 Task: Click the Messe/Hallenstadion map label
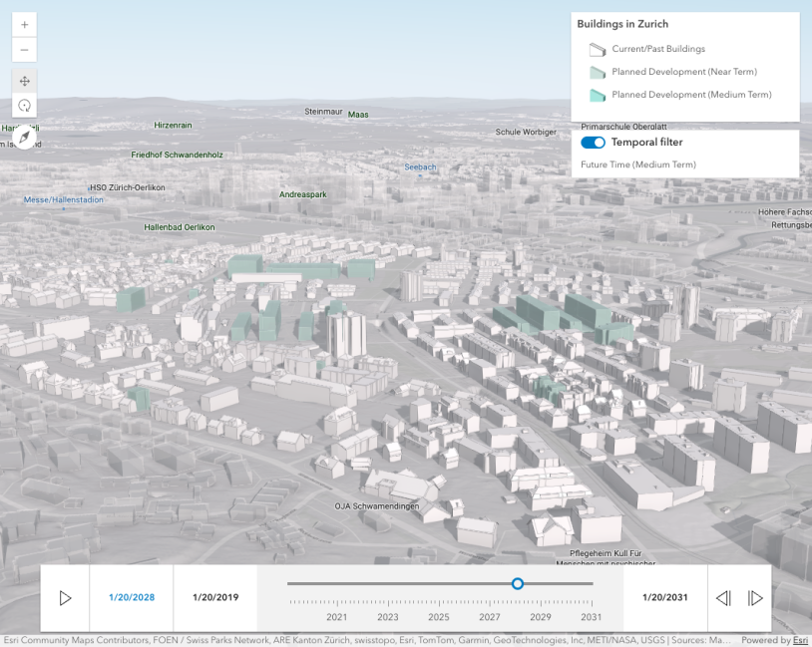tap(63, 200)
